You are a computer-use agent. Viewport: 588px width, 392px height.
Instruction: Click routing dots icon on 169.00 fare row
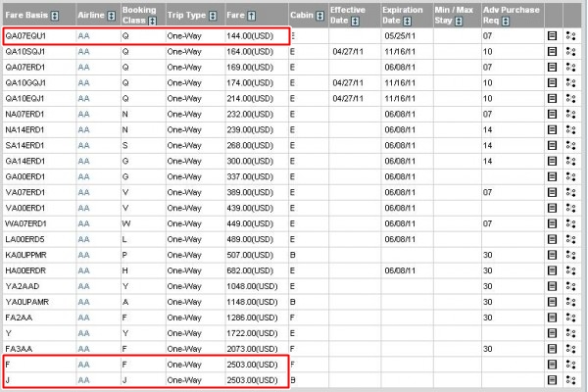point(570,68)
